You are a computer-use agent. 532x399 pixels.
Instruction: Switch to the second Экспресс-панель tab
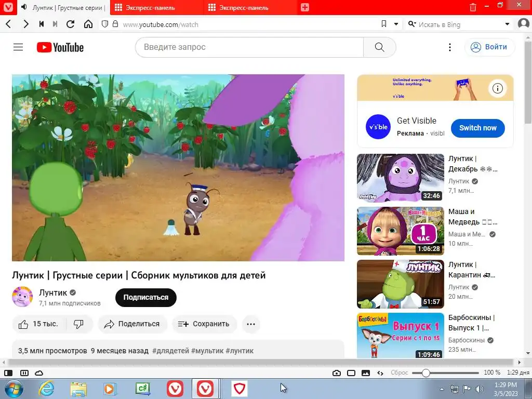251,7
